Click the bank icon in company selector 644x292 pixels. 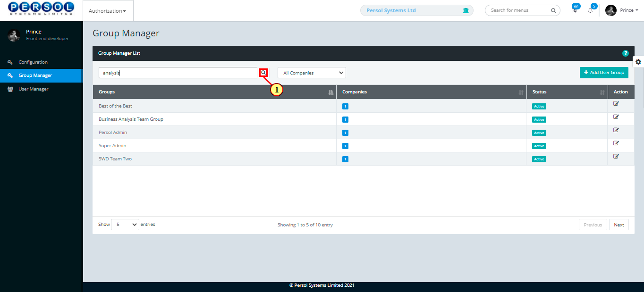[466, 10]
